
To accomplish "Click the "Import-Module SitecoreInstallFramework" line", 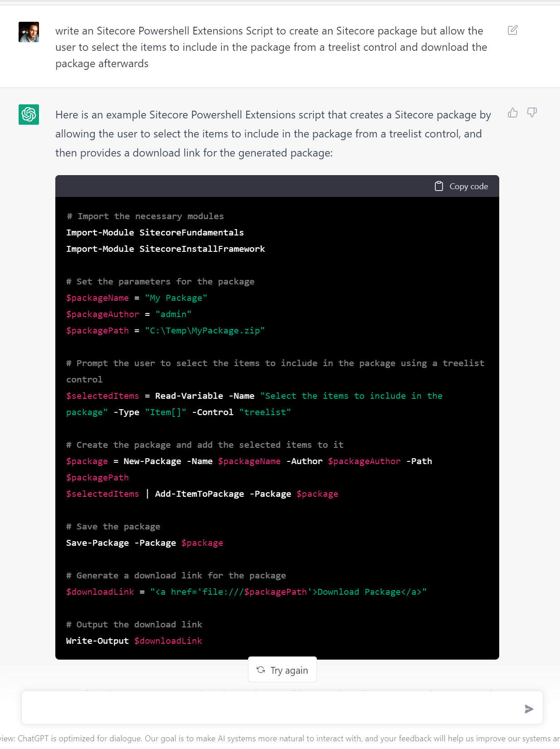I will point(166,249).
